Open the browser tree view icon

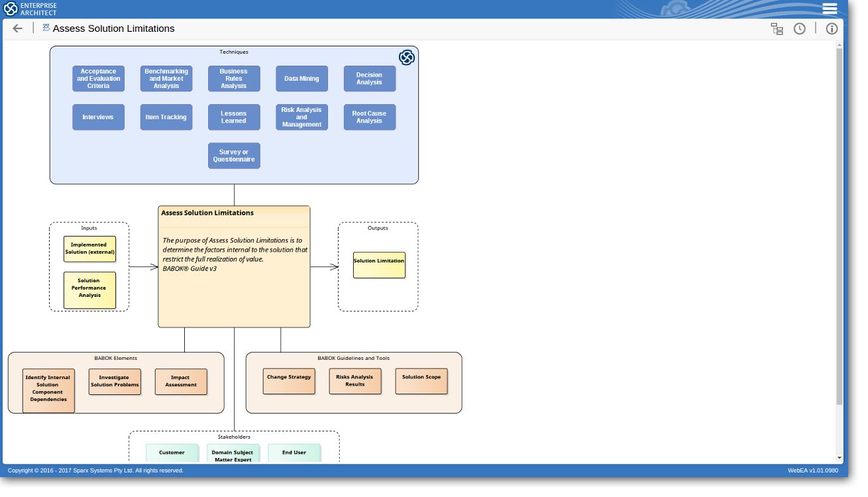click(777, 28)
